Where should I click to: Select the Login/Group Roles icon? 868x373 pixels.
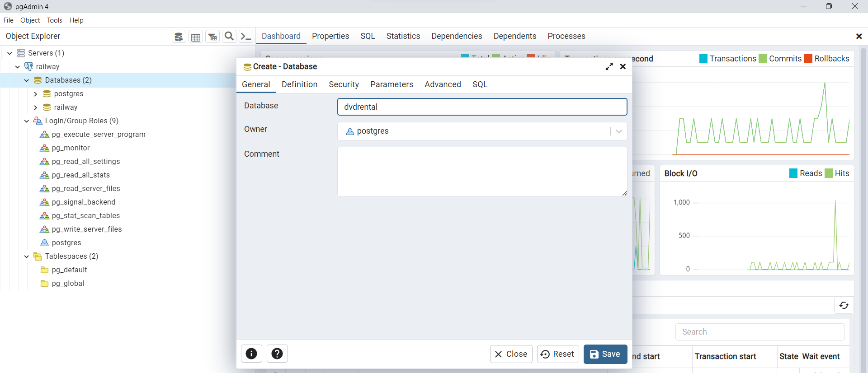(x=38, y=121)
